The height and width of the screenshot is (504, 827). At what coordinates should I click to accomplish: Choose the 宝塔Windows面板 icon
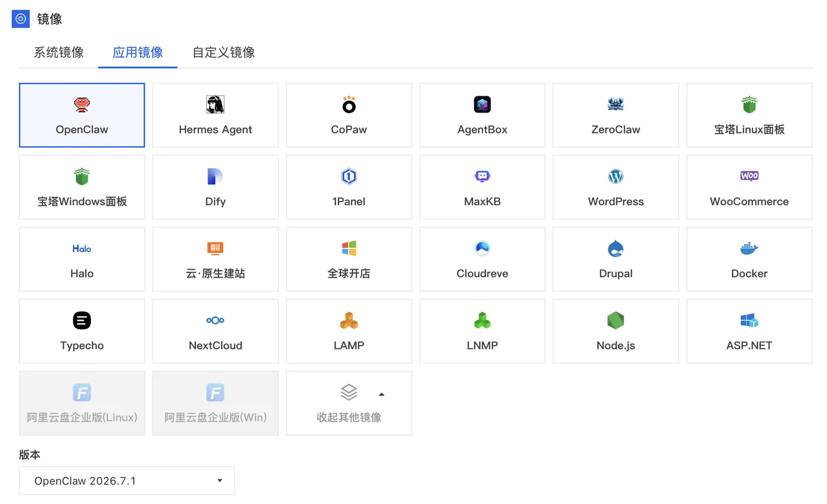pos(82,176)
